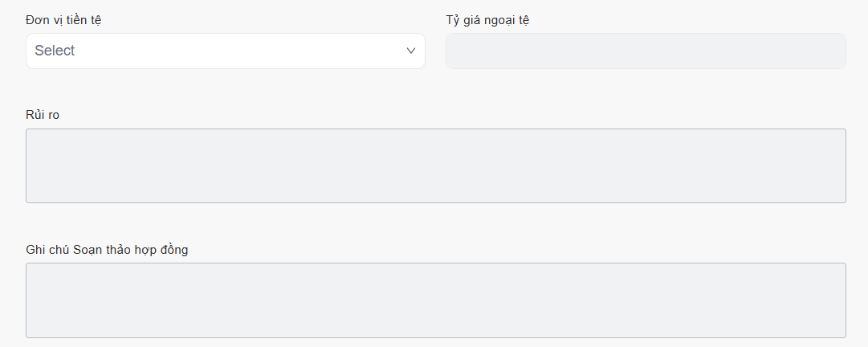
Task: Place cursor in the risk description box
Action: 435,165
